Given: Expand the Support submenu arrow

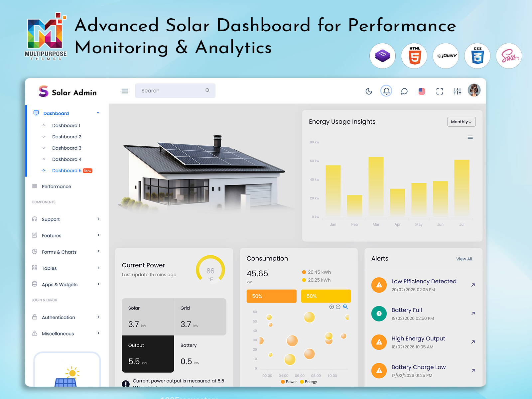Looking at the screenshot, I should [x=98, y=219].
